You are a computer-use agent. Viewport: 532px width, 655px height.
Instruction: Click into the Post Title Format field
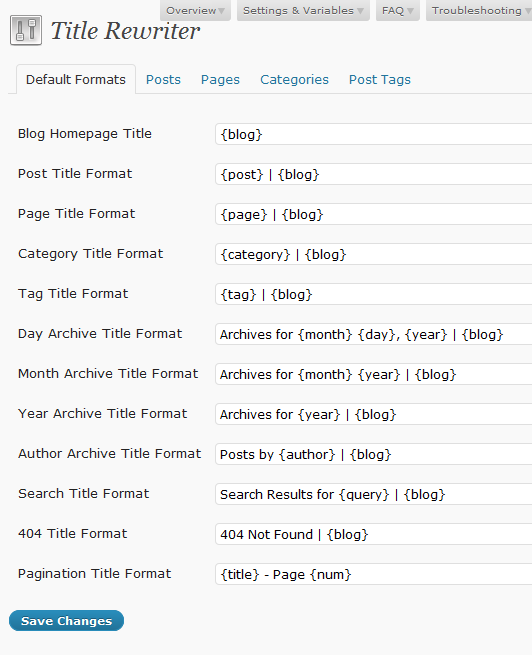tap(373, 174)
